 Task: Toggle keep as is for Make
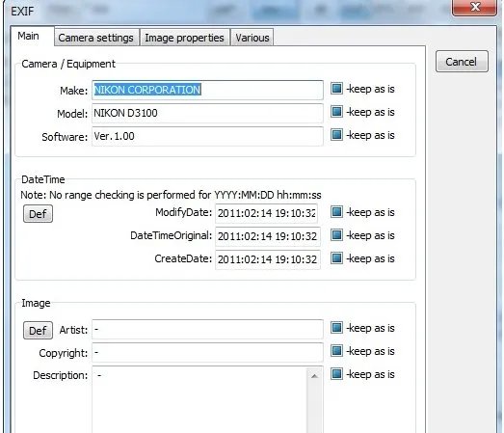point(336,88)
